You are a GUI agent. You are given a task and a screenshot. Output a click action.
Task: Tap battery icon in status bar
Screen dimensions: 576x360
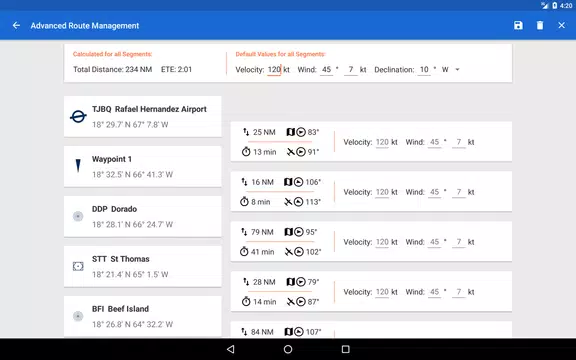pos(554,5)
